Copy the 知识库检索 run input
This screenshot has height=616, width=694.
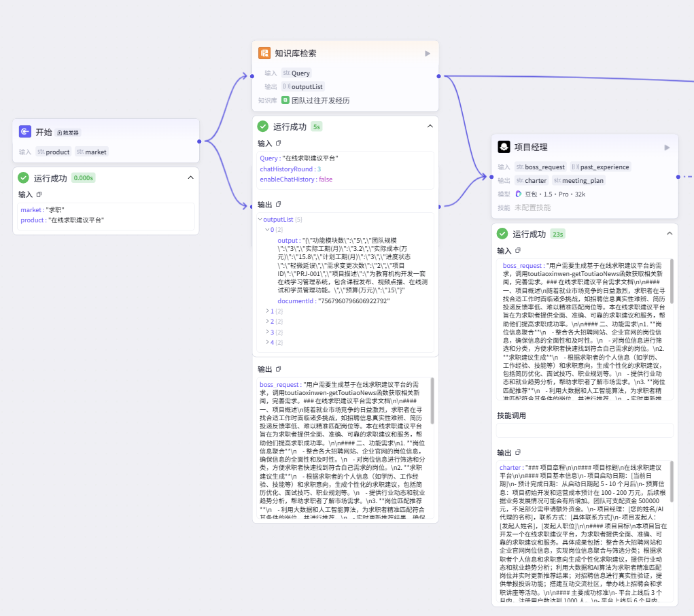coord(279,143)
